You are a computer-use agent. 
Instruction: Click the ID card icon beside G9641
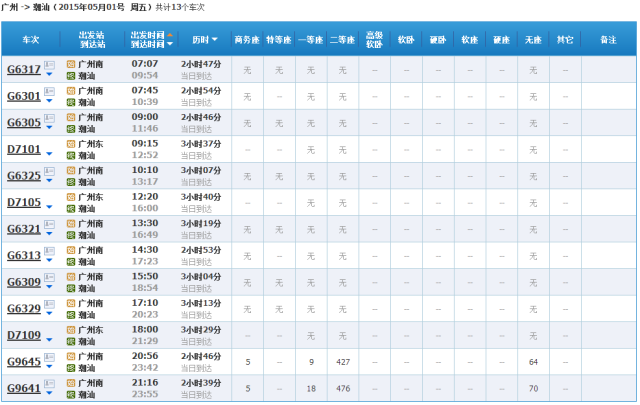click(49, 382)
